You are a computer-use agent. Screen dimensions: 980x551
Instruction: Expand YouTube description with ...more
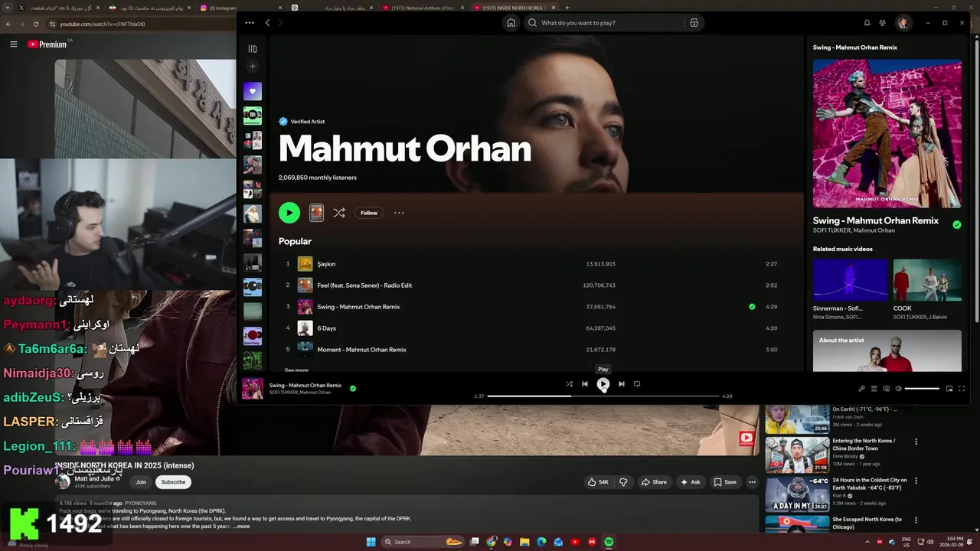coord(242,527)
